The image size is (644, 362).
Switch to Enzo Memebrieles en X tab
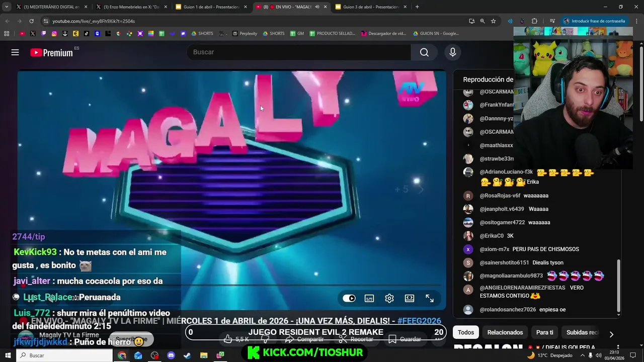(x=131, y=7)
